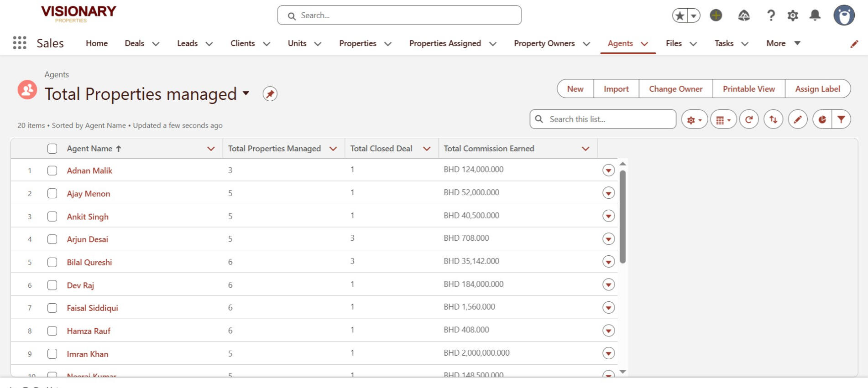
Task: Click the notifications bell icon
Action: point(815,16)
